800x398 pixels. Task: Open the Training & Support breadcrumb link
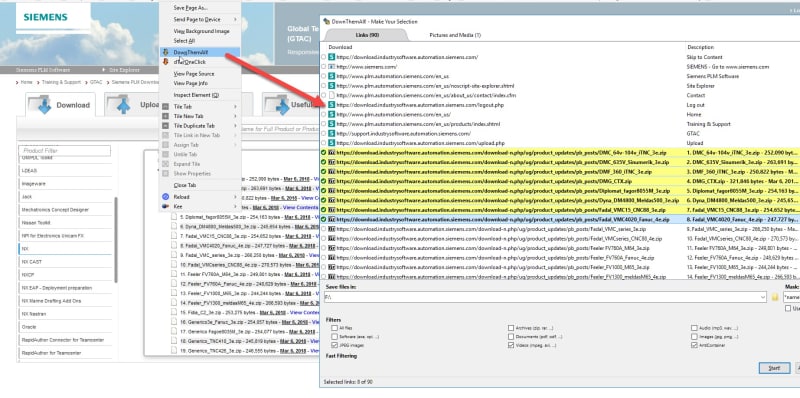[61, 82]
